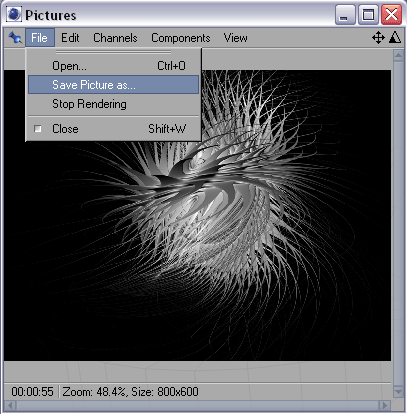Click the Pictures window sphere icon

coord(14,14)
